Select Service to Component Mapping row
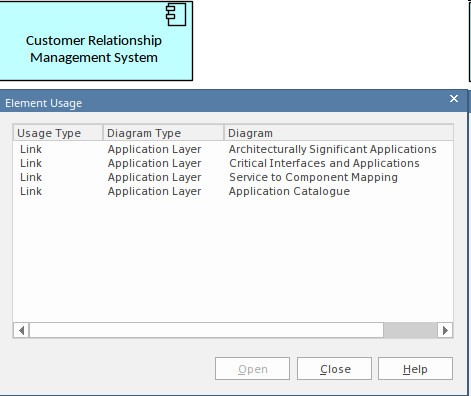The width and height of the screenshot is (471, 396). (233, 177)
